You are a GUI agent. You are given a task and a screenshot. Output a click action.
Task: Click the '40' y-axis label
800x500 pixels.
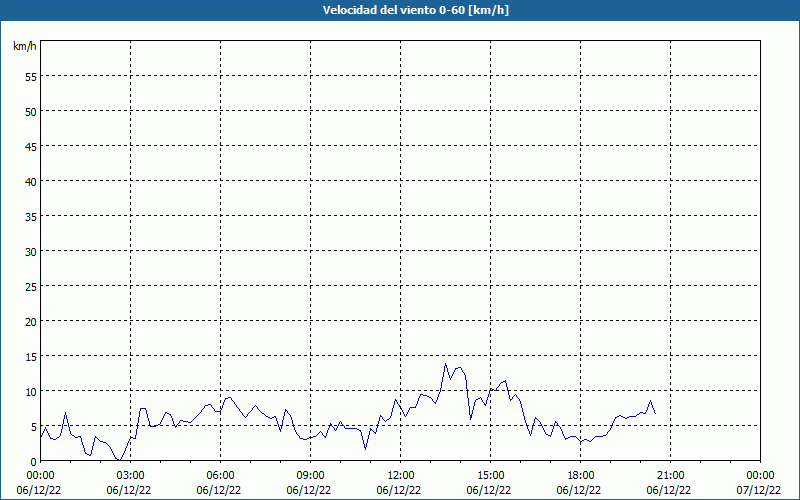coord(31,182)
